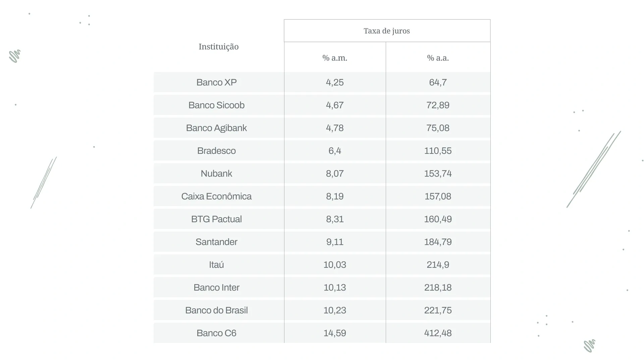Select the Taxa de juros header cell
Image resolution: width=644 pixels, height=362 pixels.
click(387, 31)
